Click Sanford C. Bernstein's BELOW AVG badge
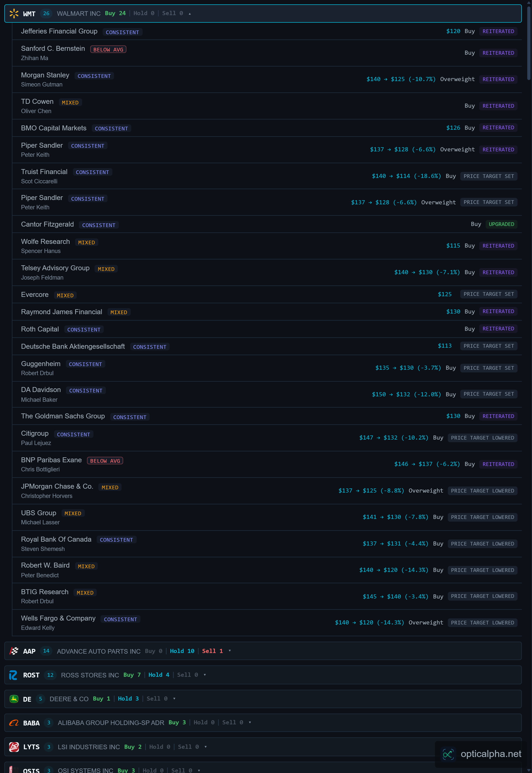532x773 pixels. [x=108, y=49]
